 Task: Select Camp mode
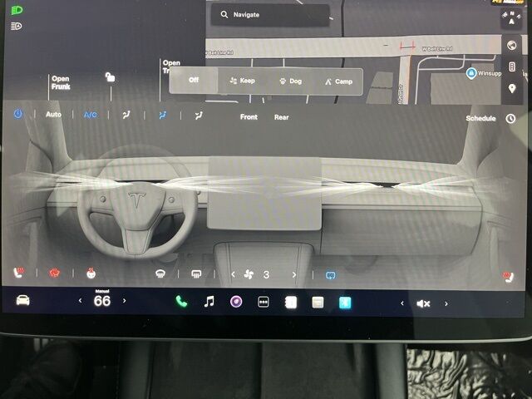click(x=338, y=81)
